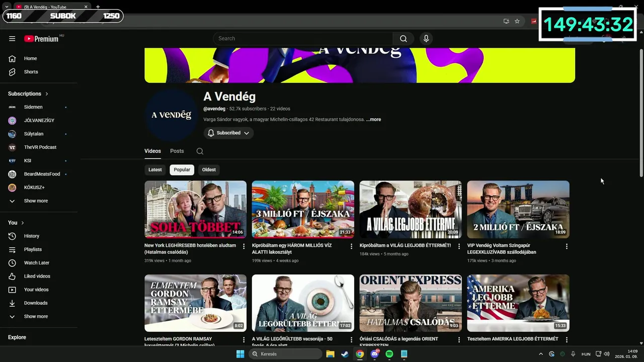Search within channel using magnifier icon
This screenshot has width=644, height=362.
[200, 151]
